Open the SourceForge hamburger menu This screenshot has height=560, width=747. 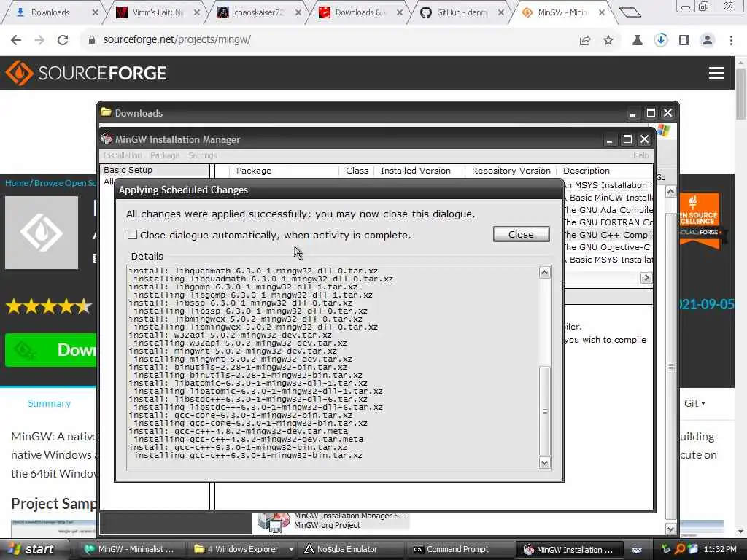tap(716, 73)
